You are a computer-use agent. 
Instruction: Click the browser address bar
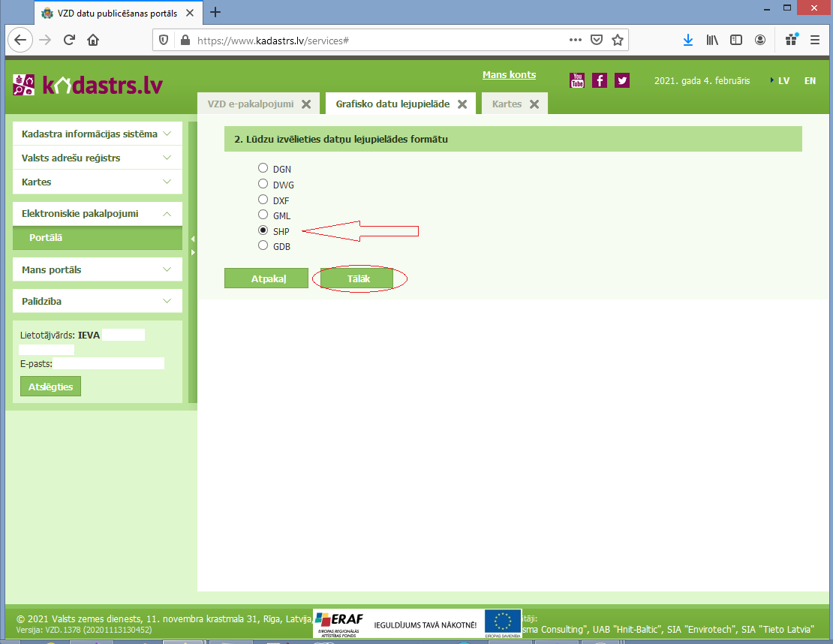click(375, 40)
